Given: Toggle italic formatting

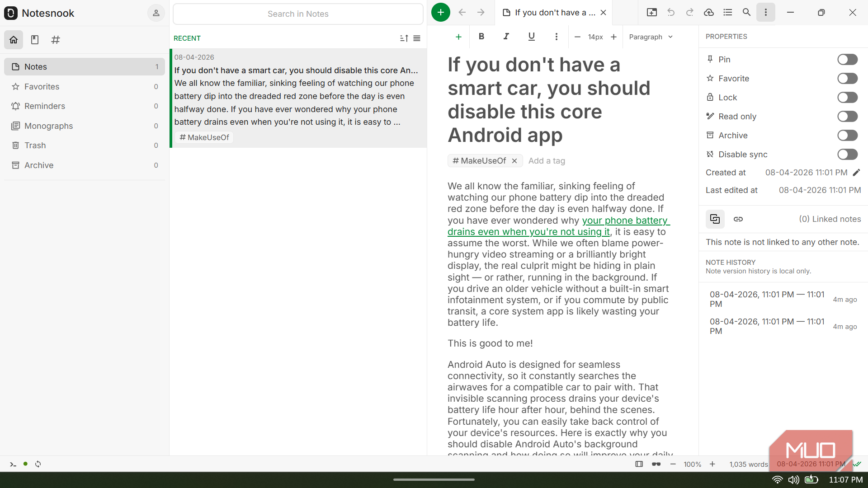Looking at the screenshot, I should [x=506, y=37].
